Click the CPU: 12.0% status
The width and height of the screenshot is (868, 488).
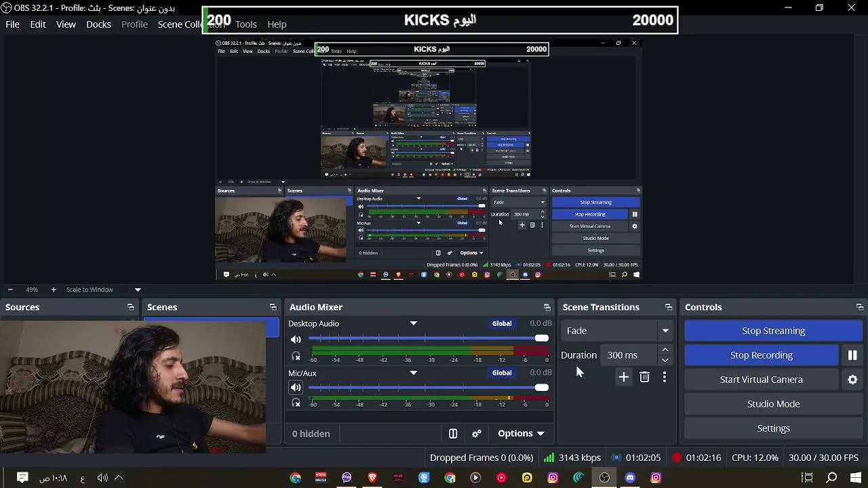point(755,457)
